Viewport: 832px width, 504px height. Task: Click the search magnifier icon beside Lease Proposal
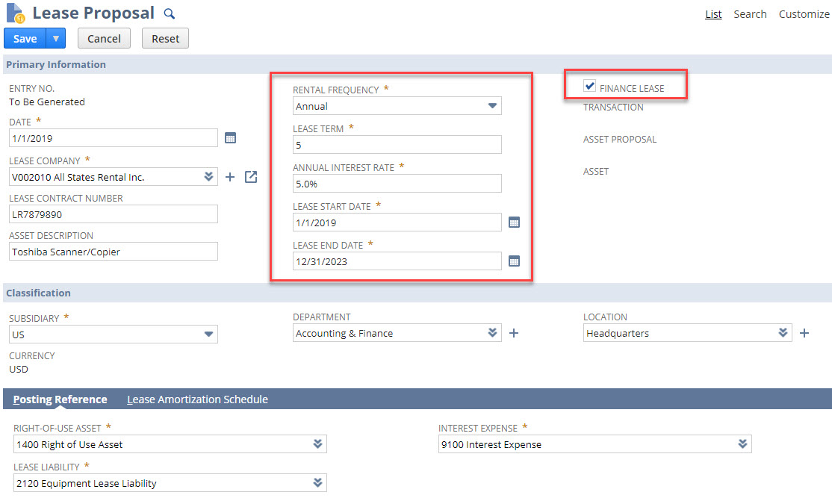[170, 13]
